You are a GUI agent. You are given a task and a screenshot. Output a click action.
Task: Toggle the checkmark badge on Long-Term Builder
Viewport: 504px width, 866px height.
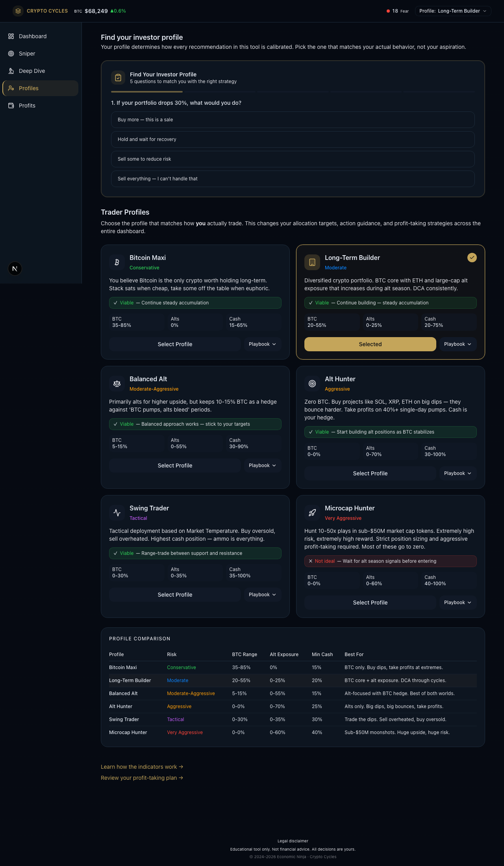point(472,258)
